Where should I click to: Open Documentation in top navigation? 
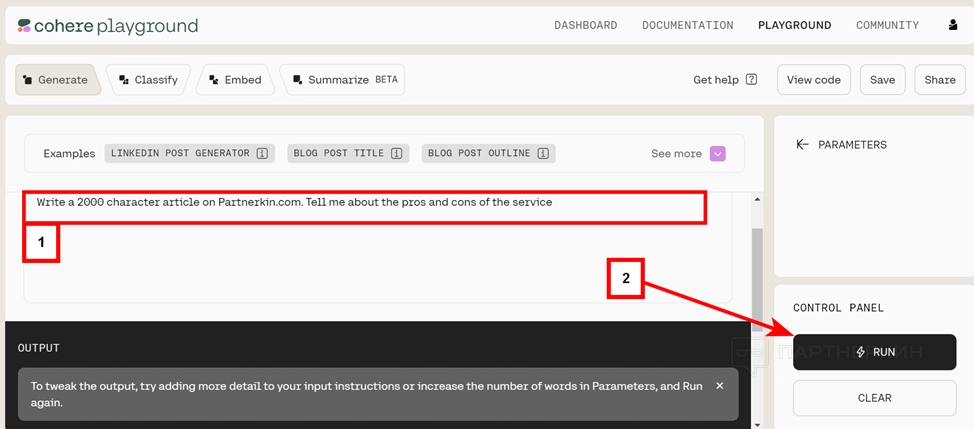688,25
